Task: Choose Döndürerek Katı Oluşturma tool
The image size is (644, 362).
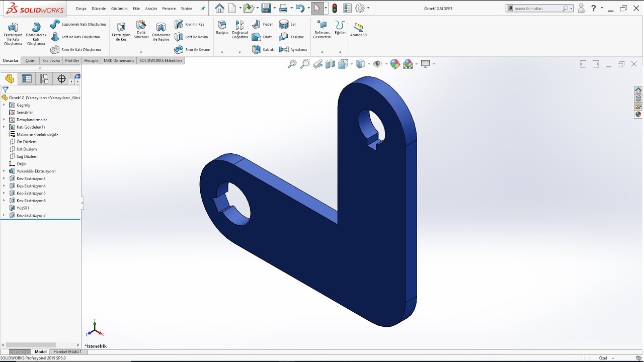Action: pyautogui.click(x=36, y=34)
